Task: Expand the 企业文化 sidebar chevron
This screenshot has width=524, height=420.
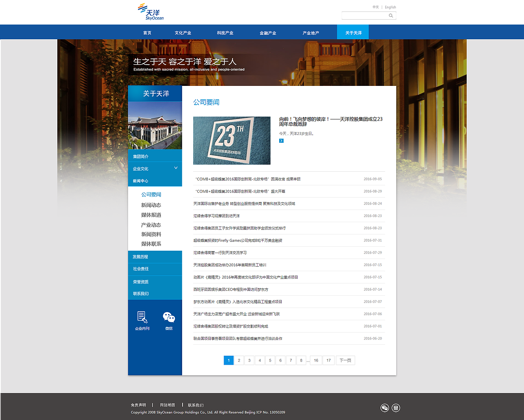Action: coord(176,168)
